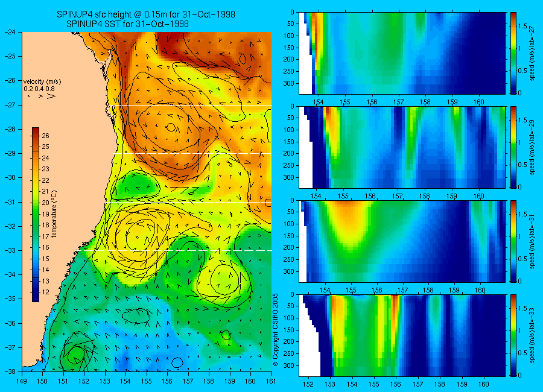Click the "speed (m/s) lat=-31" label

coord(533,242)
